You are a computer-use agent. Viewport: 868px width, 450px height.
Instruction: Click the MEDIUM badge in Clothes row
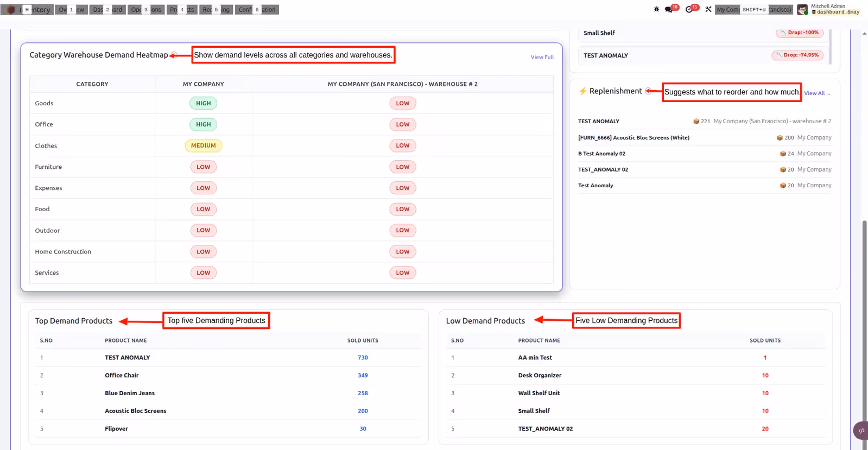[204, 145]
